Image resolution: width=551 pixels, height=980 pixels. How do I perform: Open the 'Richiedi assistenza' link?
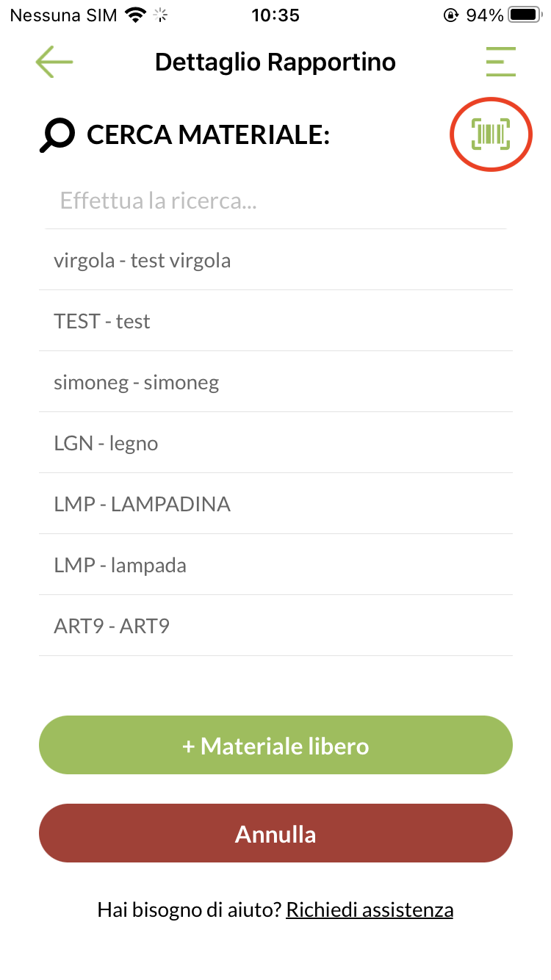[370, 910]
